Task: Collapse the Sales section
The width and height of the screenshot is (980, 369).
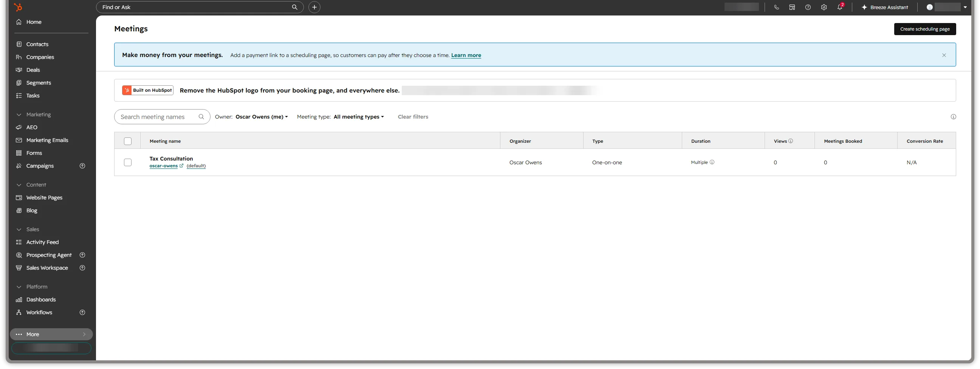Action: coord(19,230)
